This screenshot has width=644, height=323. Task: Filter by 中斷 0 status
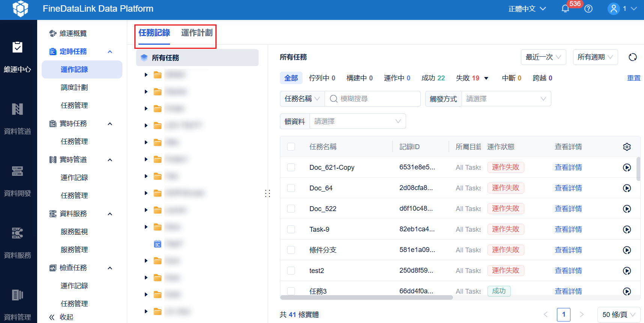[x=512, y=78]
